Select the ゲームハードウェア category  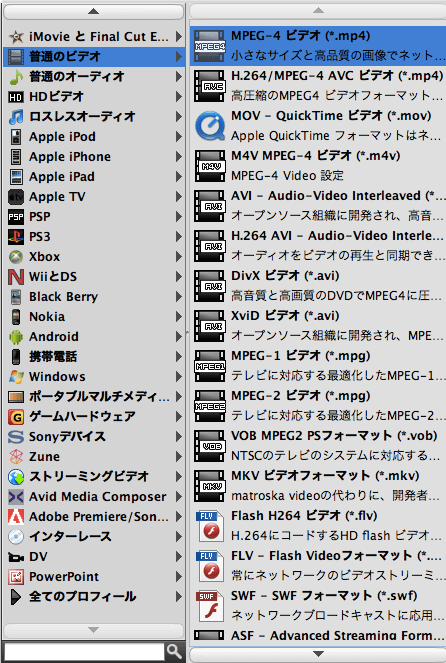pos(94,416)
